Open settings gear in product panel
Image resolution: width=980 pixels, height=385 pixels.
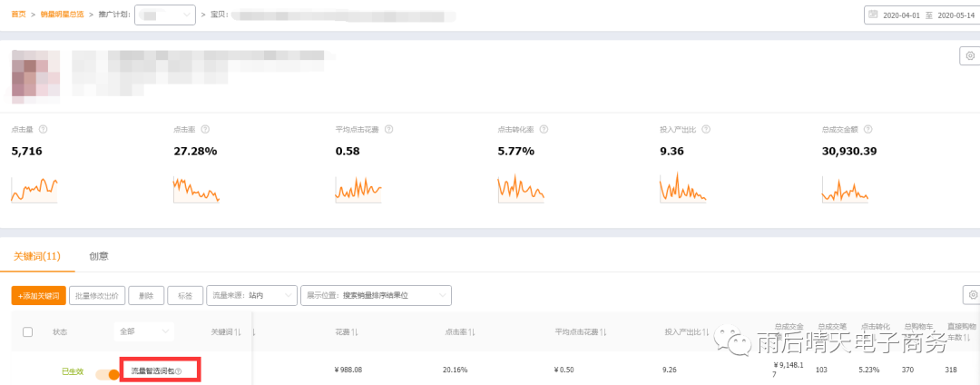tap(970, 55)
